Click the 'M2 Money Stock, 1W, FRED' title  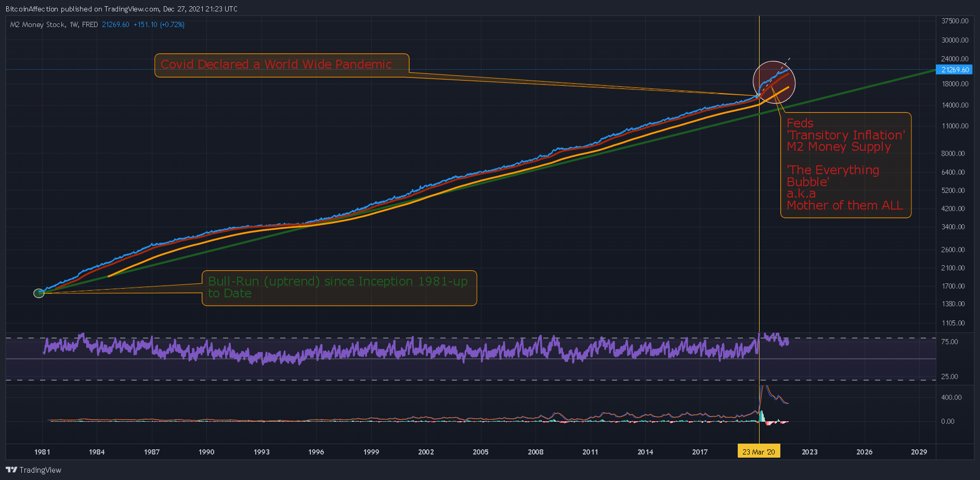pos(54,24)
